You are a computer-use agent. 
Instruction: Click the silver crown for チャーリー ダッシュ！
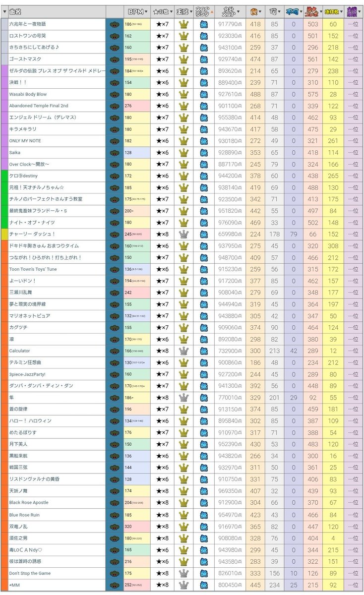(x=183, y=234)
